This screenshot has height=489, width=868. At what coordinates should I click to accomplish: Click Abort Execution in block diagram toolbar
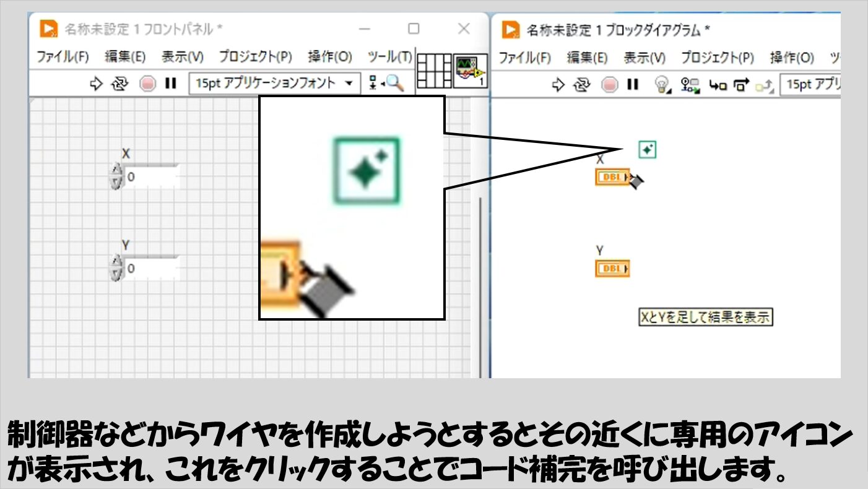[610, 85]
